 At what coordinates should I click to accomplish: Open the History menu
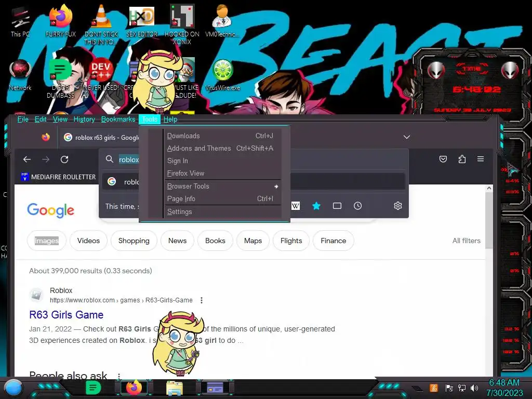[84, 119]
